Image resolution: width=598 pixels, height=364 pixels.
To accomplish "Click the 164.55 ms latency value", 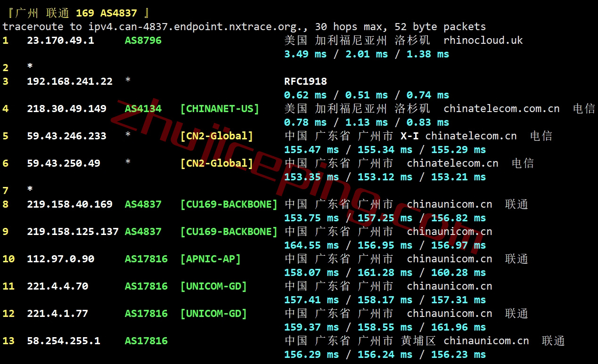I will pyautogui.click(x=311, y=245).
